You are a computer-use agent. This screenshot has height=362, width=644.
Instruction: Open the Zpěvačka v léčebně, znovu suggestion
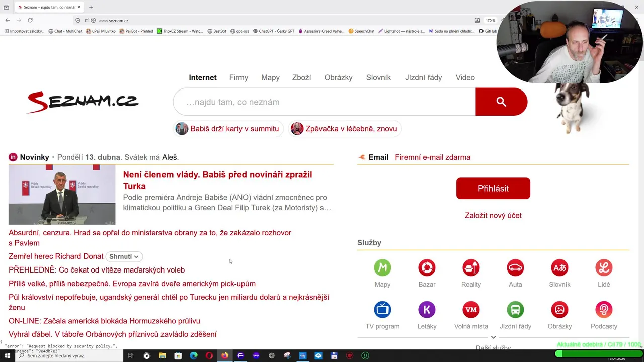pos(345,129)
